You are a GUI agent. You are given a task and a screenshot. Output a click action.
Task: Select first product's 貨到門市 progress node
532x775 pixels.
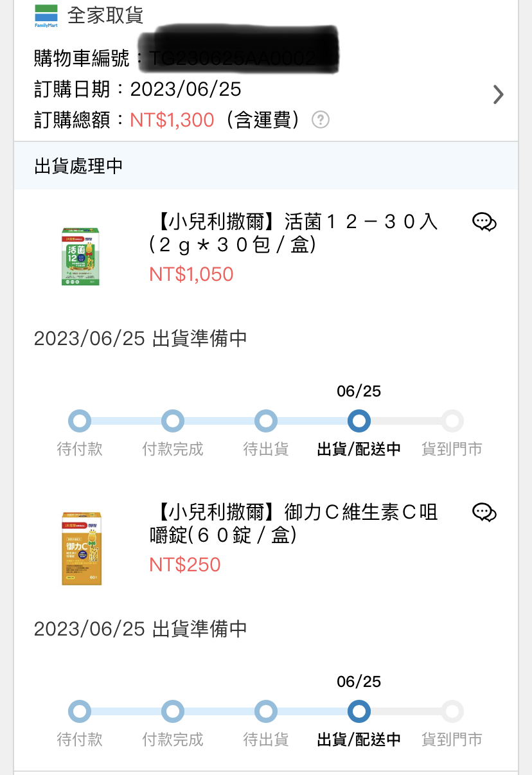pos(452,422)
